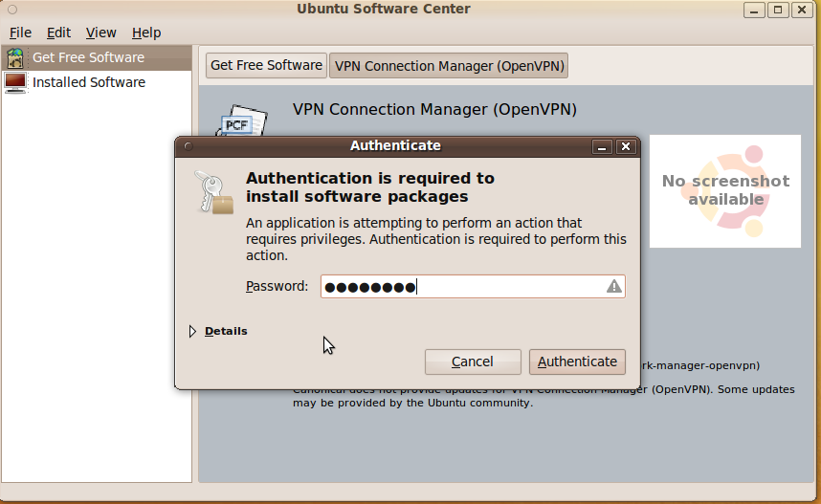The image size is (821, 504).
Task: Click the Authenticate dialog window menu dot
Action: 189,146
